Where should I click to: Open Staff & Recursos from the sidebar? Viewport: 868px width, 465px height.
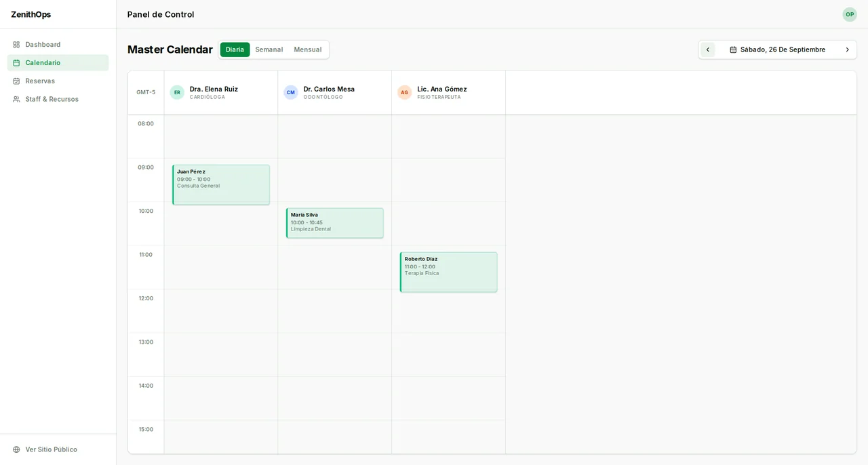tap(58, 99)
